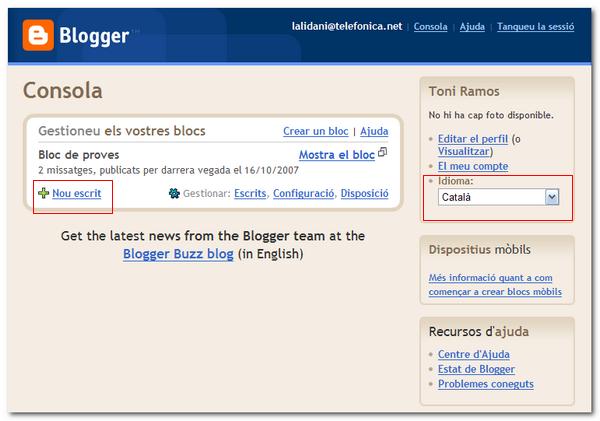Open the Centre d'Ajuda link

click(x=476, y=354)
